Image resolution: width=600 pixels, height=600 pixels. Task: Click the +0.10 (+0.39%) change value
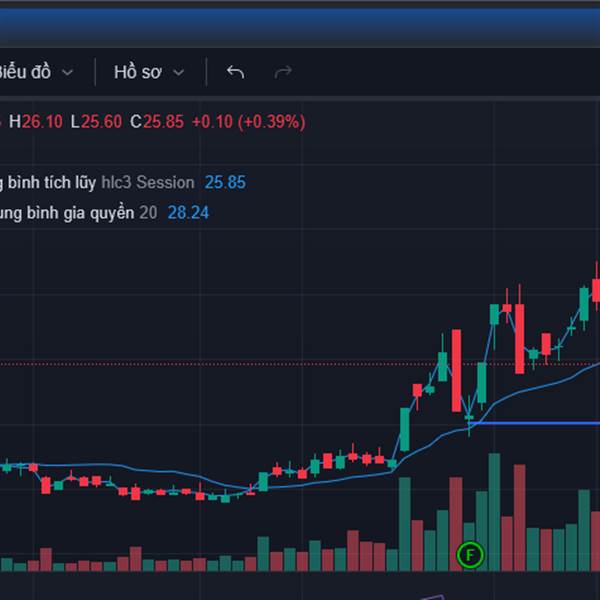(249, 122)
